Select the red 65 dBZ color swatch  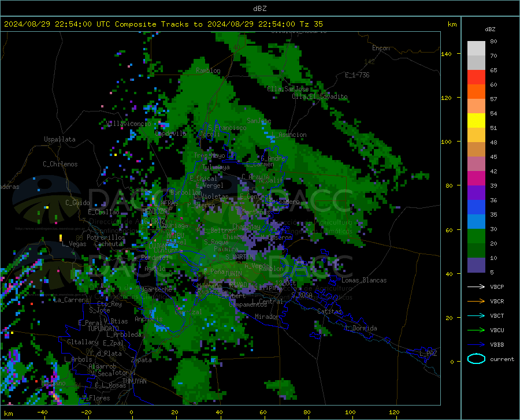pos(476,77)
